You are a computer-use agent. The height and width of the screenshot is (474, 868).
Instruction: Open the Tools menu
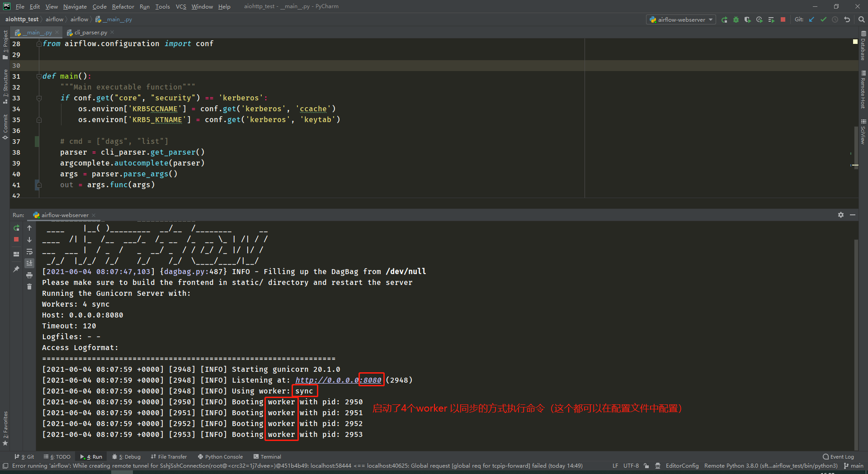[162, 6]
